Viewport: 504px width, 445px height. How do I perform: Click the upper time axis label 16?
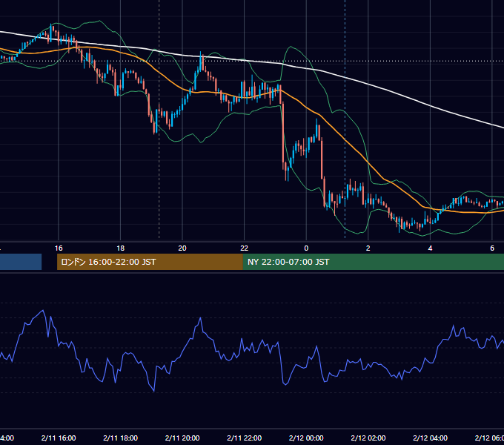click(59, 248)
